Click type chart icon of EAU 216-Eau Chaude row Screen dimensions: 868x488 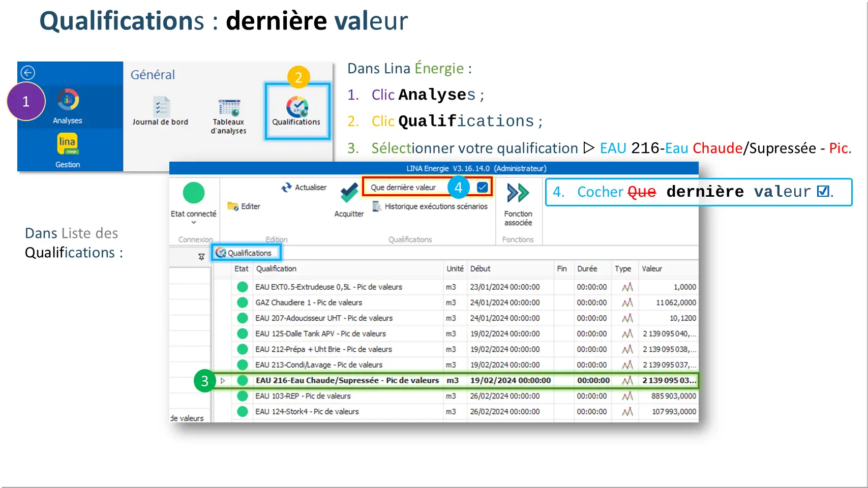click(627, 380)
